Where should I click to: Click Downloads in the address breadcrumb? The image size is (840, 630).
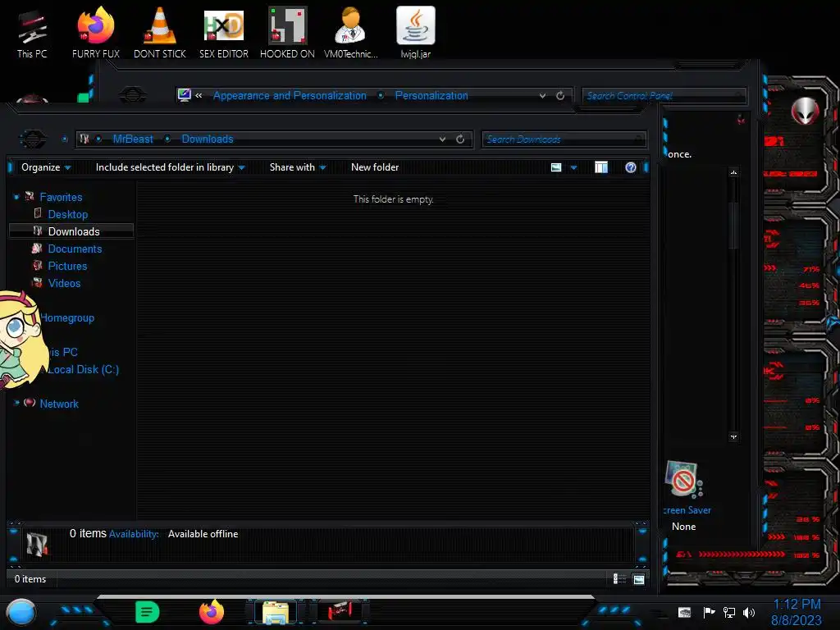[x=208, y=139]
